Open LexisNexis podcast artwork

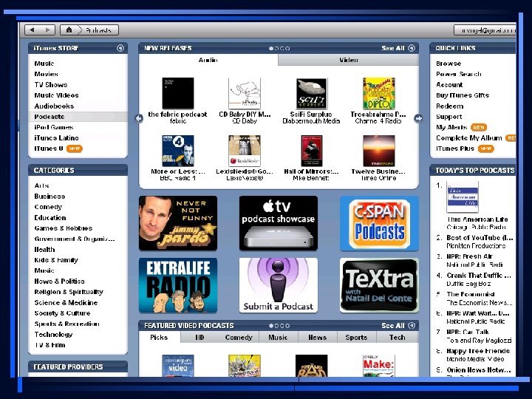pos(245,151)
